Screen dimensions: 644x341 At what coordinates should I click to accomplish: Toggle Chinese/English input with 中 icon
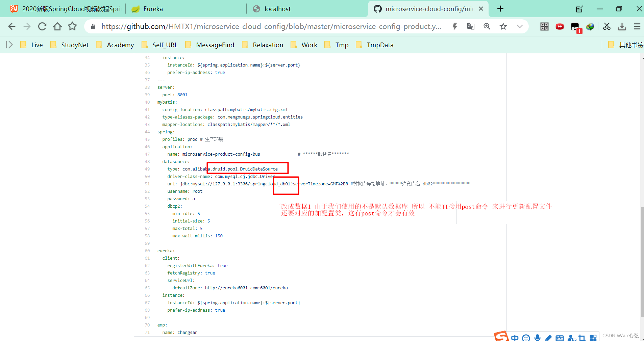[x=515, y=337]
